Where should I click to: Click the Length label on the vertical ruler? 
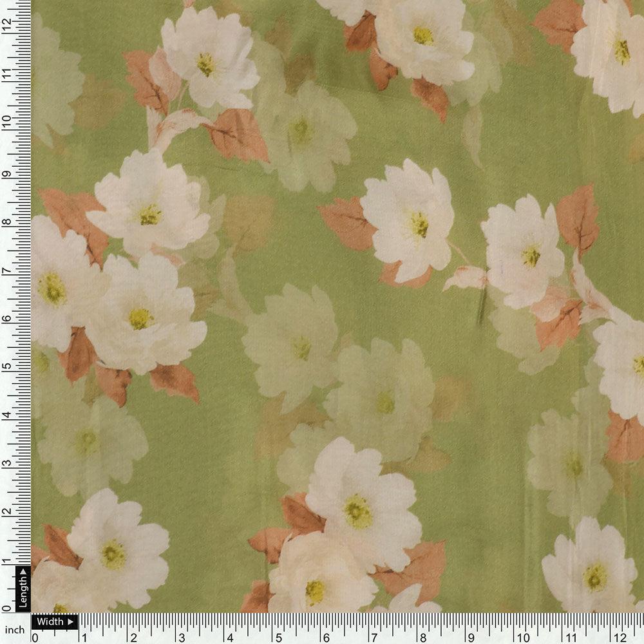(x=23, y=589)
